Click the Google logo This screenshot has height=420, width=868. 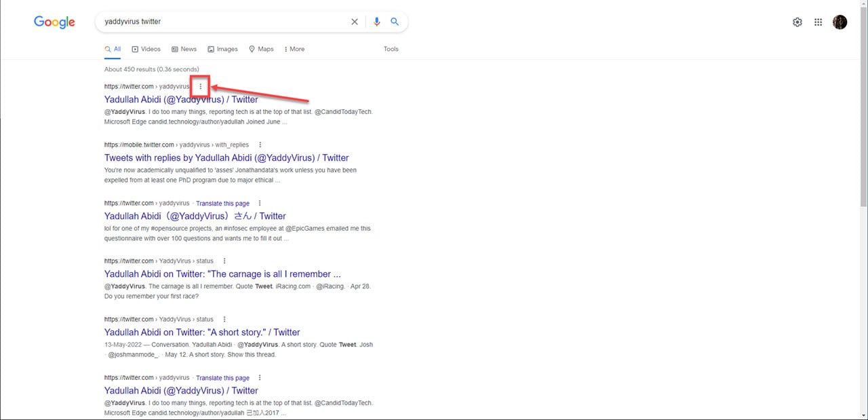click(x=54, y=22)
